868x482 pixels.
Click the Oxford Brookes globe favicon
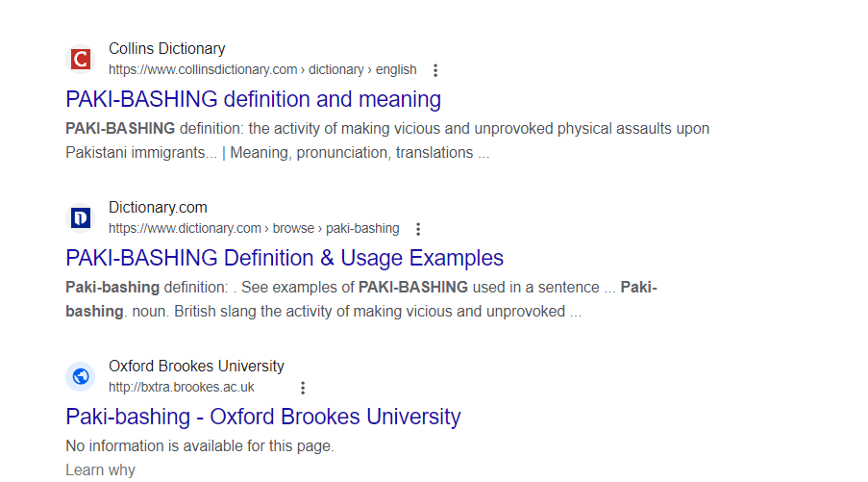point(81,377)
